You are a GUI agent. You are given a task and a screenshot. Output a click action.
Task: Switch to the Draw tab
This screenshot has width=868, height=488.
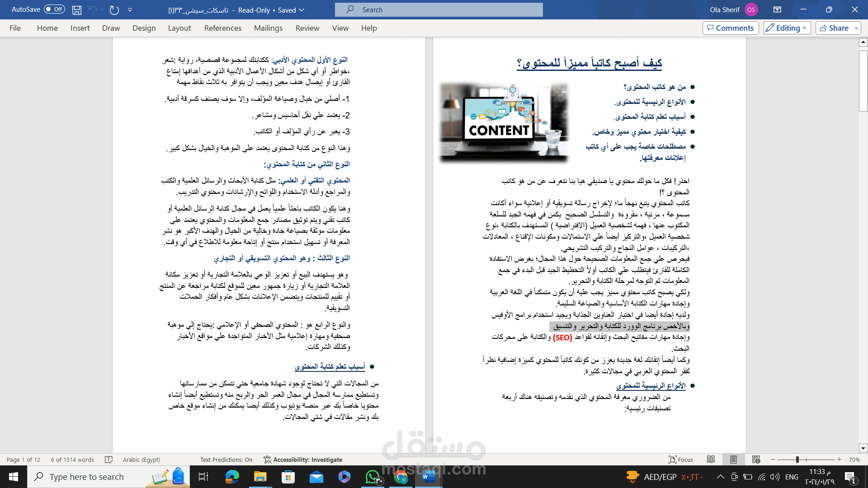[x=111, y=28]
